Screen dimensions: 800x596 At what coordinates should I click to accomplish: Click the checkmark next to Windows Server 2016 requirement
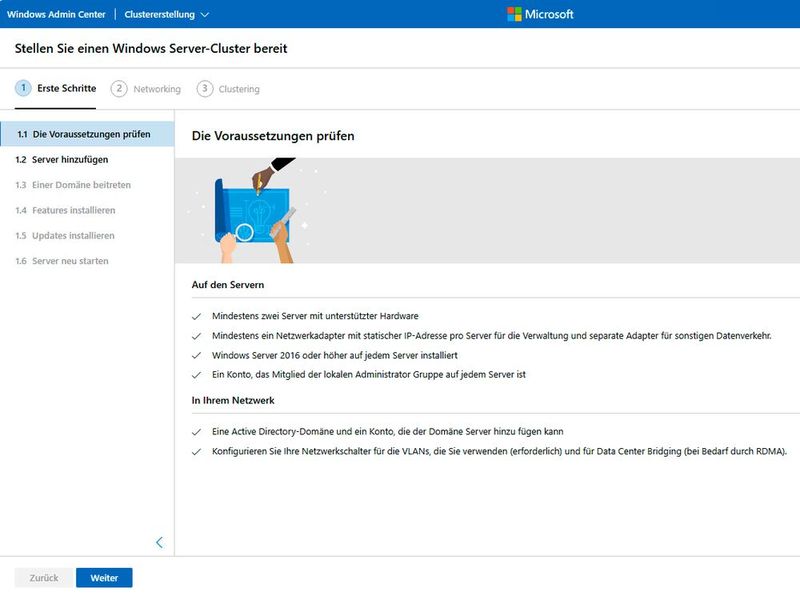click(x=195, y=353)
